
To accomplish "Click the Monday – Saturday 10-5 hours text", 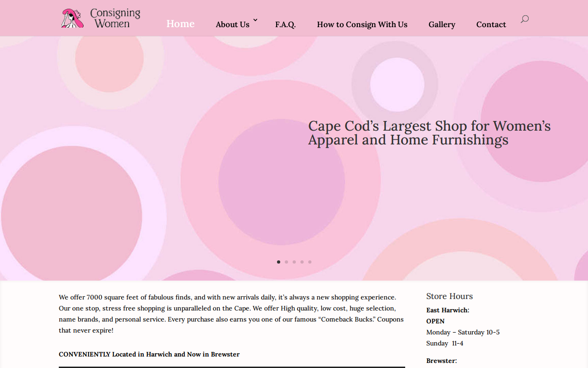I will point(463,332).
